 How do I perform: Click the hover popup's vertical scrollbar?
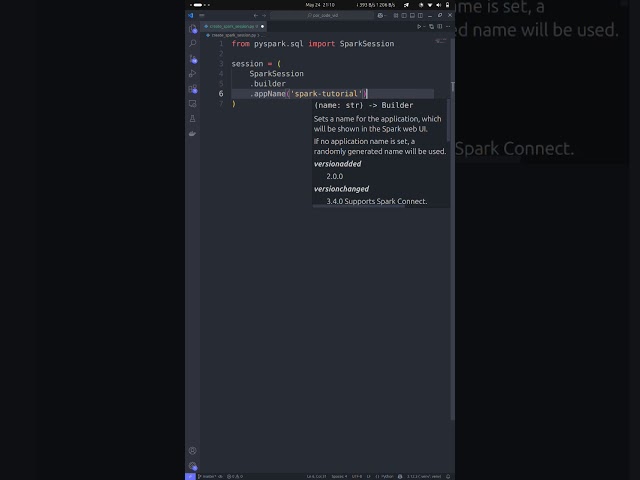tap(448, 120)
